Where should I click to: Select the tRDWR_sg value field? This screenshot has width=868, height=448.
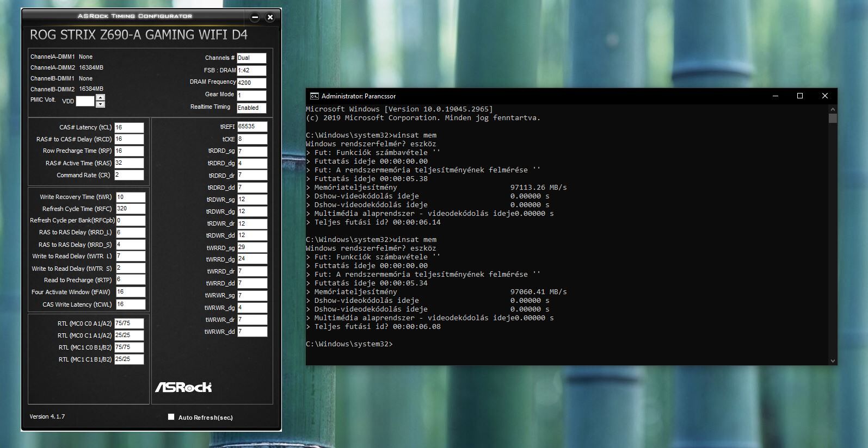[252, 200]
